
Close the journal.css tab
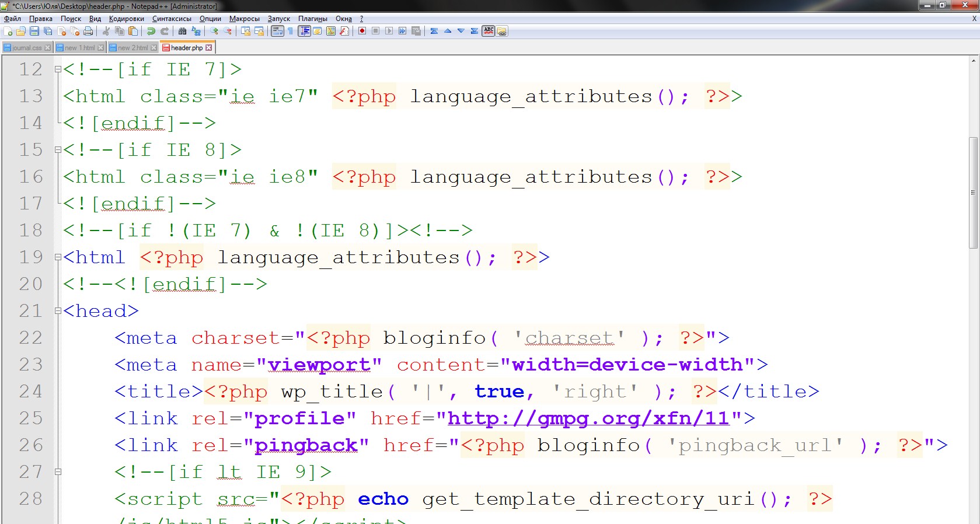[x=48, y=48]
